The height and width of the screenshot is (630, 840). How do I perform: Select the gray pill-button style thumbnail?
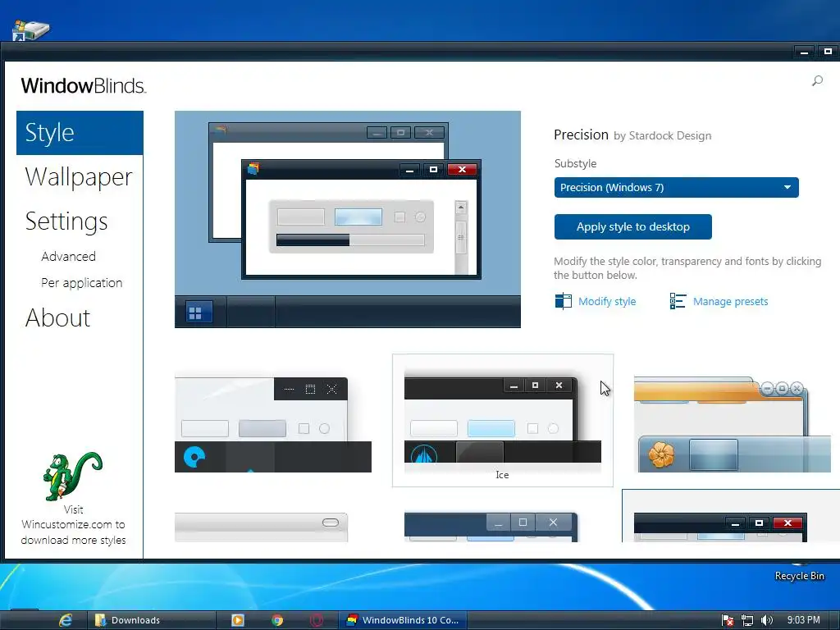pyautogui.click(x=261, y=527)
